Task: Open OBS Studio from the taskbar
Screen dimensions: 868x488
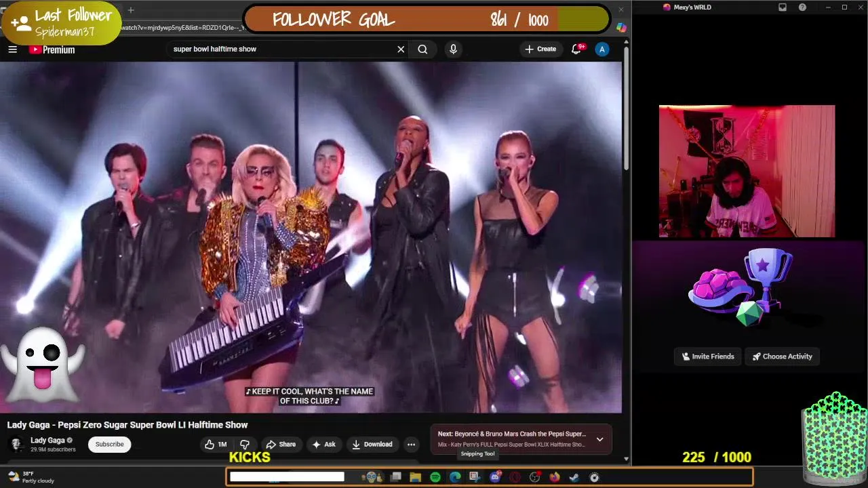Action: tap(534, 477)
